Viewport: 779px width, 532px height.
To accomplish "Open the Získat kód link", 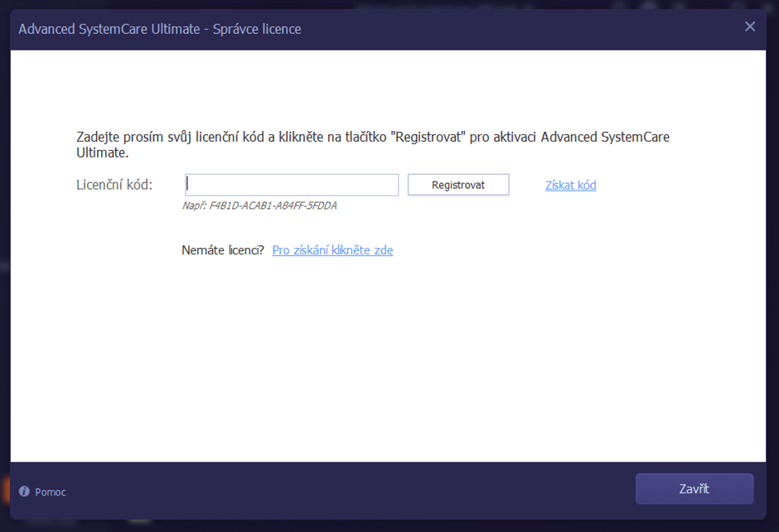I will [570, 185].
